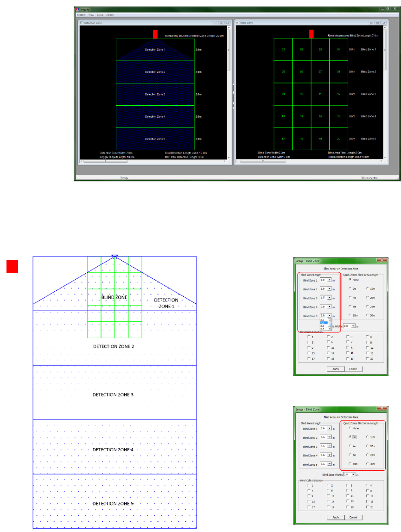
Task: Click the Brigade application icon in title bar
Action: (x=78, y=9)
